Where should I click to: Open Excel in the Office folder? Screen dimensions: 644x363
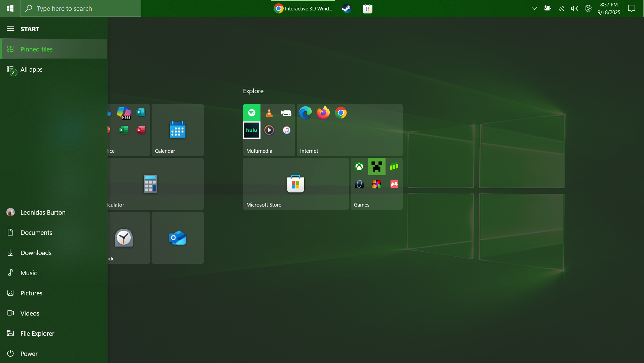[x=123, y=130]
